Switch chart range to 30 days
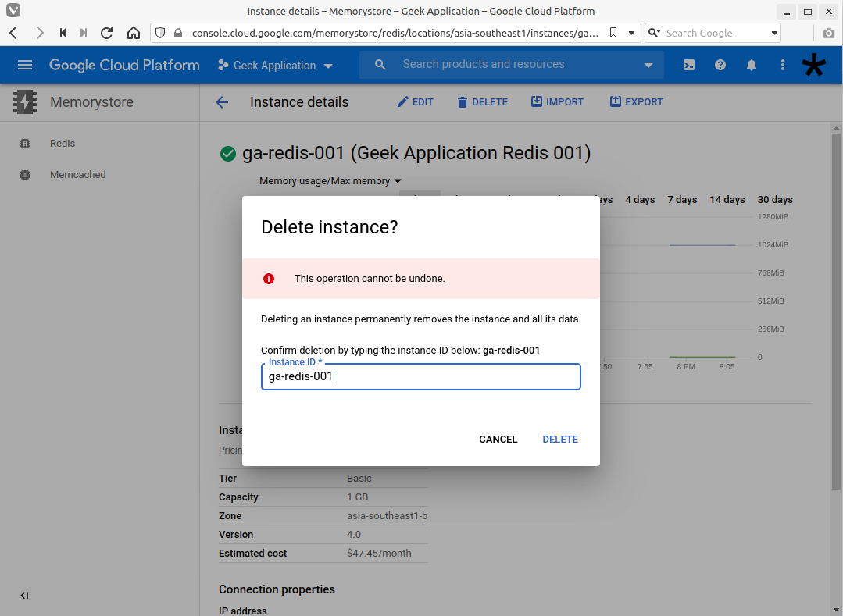This screenshot has height=616, width=843. click(x=774, y=199)
